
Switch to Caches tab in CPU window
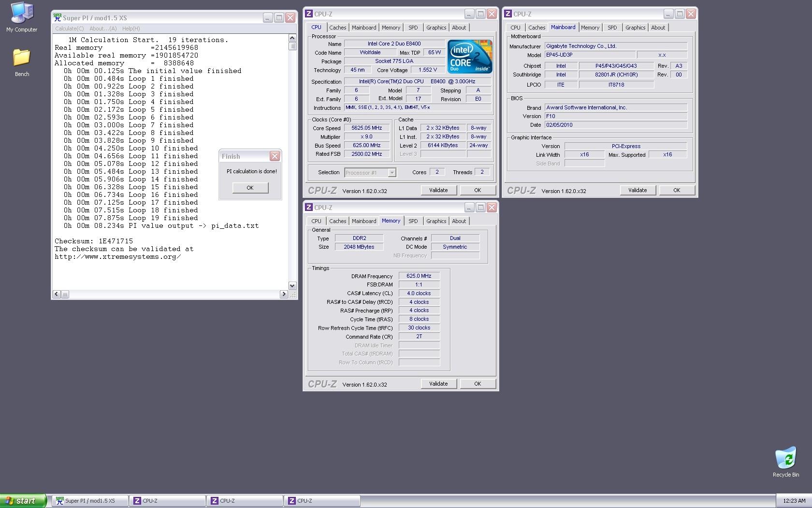(x=337, y=28)
